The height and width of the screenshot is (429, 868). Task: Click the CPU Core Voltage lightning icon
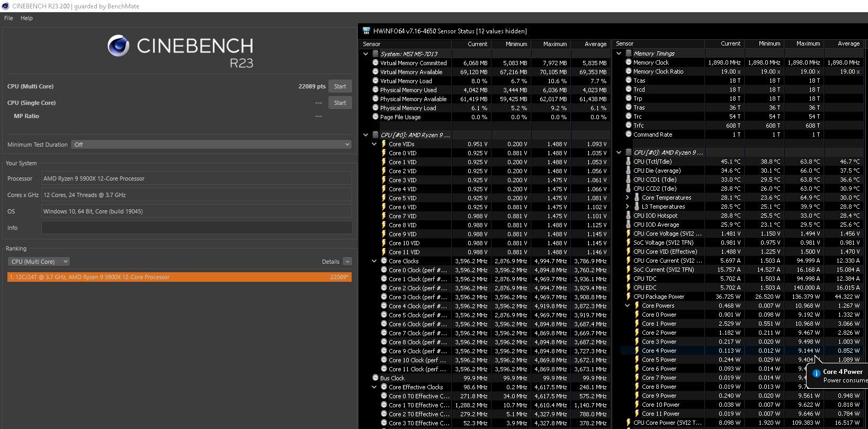coord(628,234)
